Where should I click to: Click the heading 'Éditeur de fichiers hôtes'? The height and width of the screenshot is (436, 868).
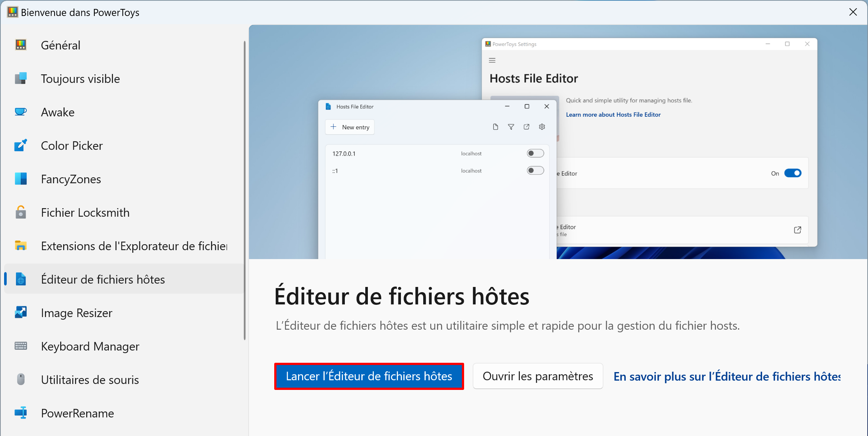coord(402,296)
